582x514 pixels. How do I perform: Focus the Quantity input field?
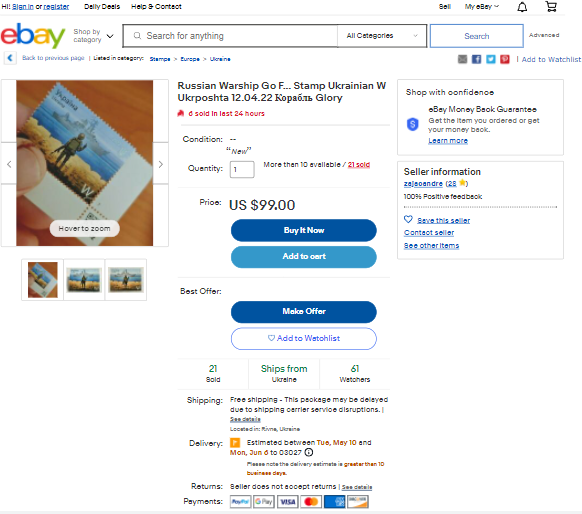pyautogui.click(x=242, y=169)
